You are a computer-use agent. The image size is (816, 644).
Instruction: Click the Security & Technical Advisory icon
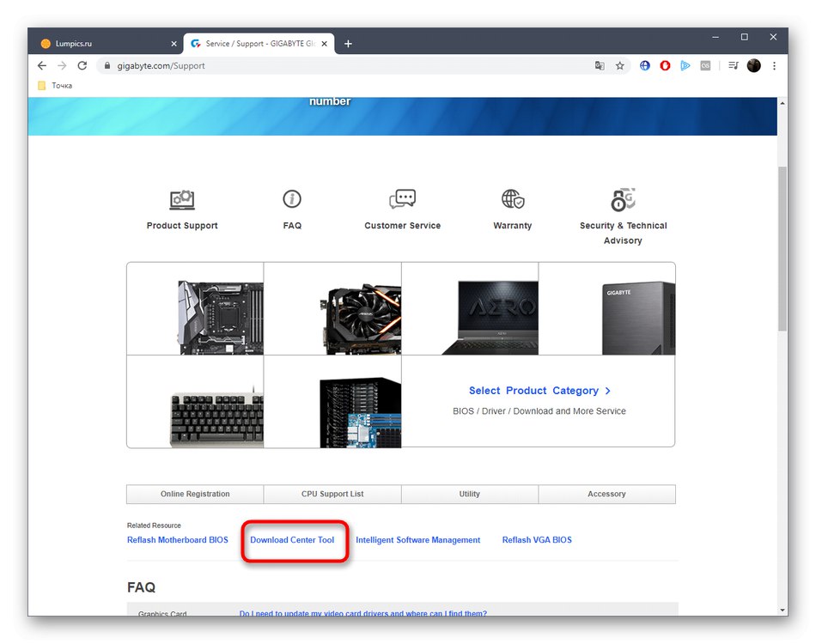(x=623, y=200)
